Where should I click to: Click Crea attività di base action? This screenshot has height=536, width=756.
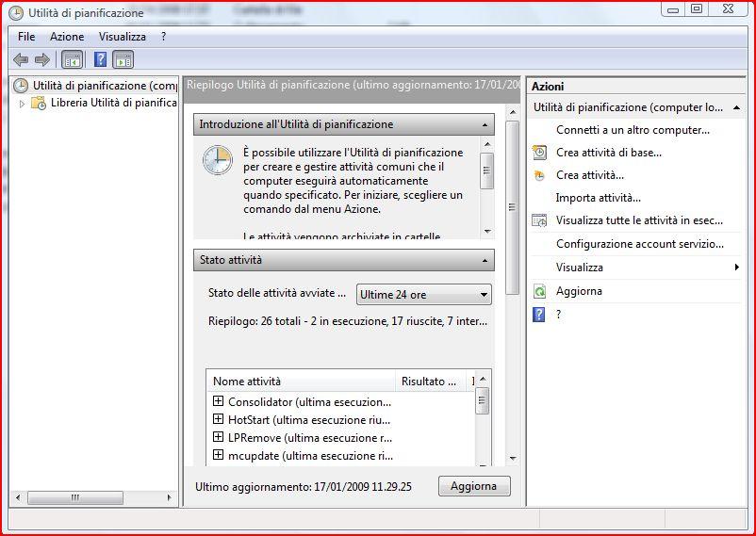pyautogui.click(x=608, y=153)
